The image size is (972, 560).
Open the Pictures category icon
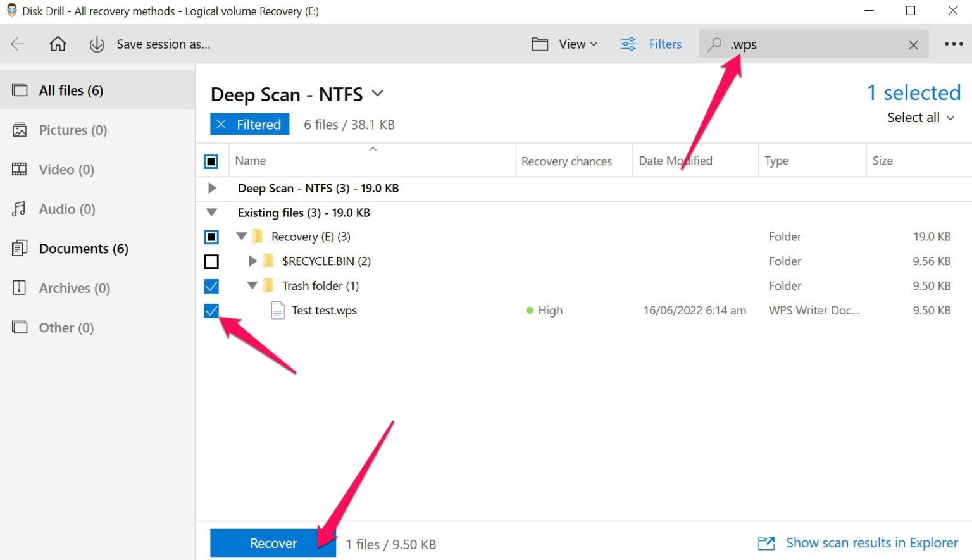click(x=19, y=130)
